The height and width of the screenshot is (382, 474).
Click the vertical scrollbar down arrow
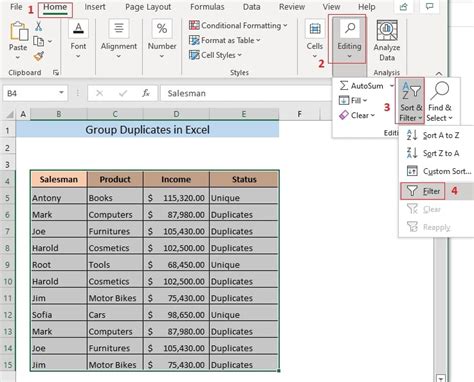(x=441, y=379)
